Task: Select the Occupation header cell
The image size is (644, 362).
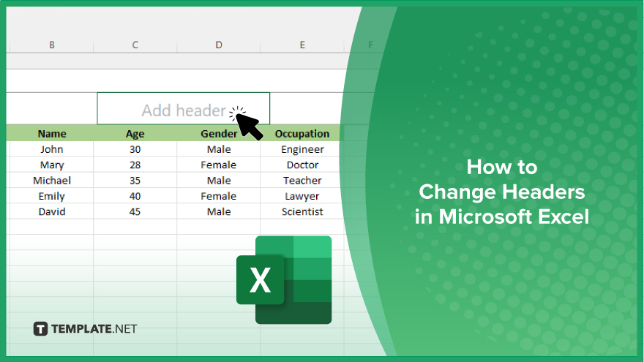Action: pos(302,133)
